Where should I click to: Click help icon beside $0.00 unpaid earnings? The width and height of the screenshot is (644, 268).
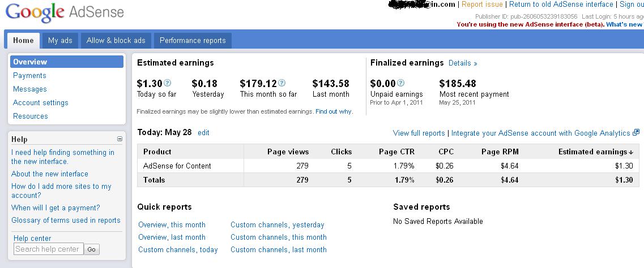(x=401, y=83)
